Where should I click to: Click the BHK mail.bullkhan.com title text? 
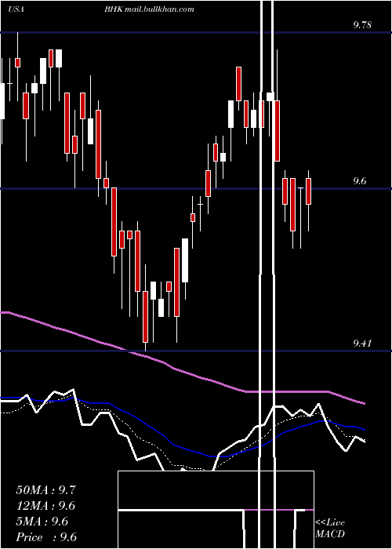point(149,9)
